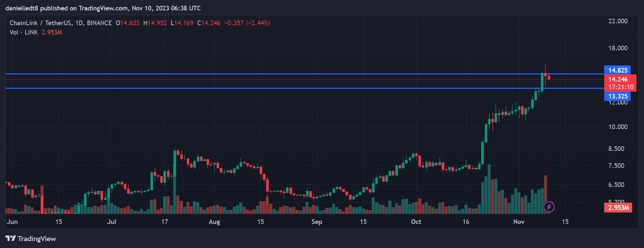Click the ChainLink / TetherUS symbol title

pyautogui.click(x=61, y=23)
